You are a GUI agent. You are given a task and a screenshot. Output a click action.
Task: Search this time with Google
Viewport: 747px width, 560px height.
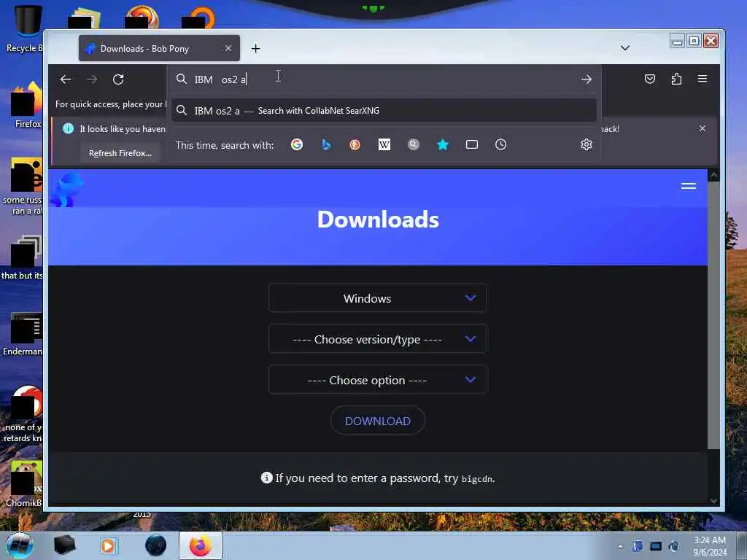point(297,145)
